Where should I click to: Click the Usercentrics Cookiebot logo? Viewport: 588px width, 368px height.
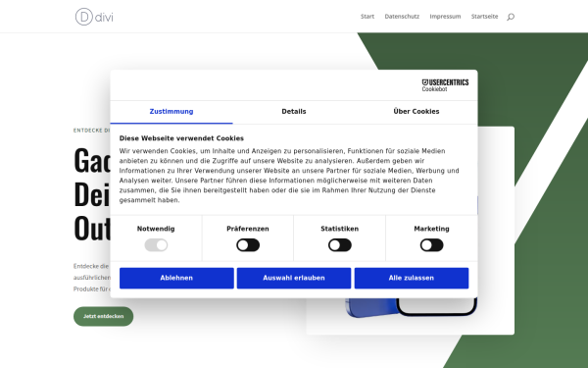(x=445, y=85)
